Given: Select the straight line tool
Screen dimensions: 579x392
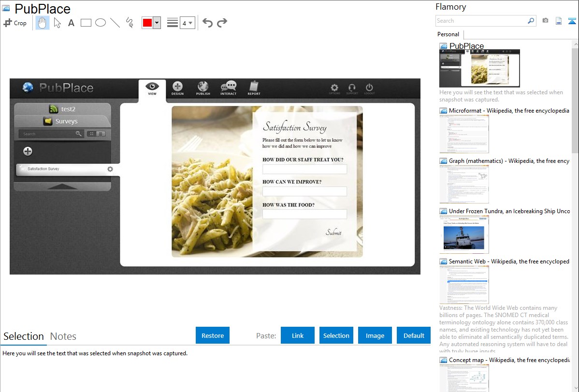Looking at the screenshot, I should 115,23.
